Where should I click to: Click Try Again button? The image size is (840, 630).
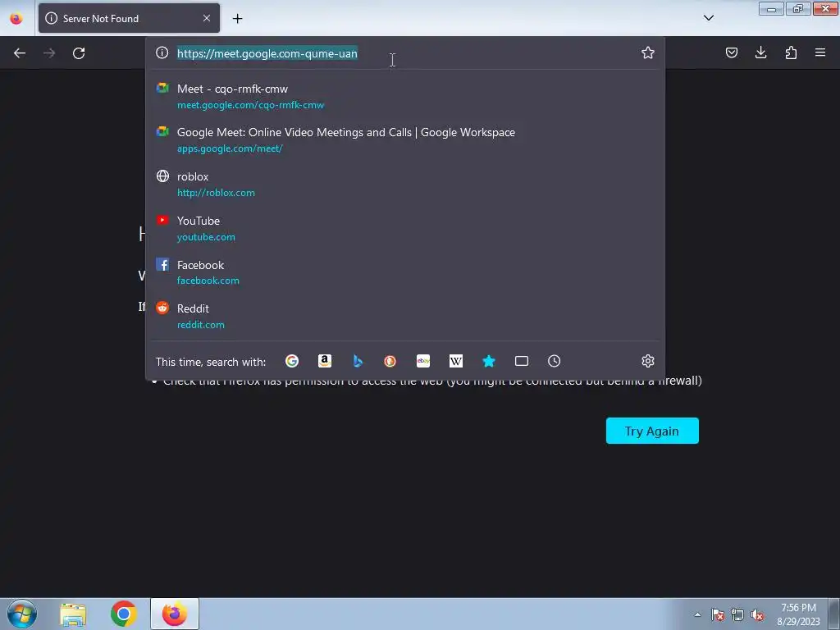pos(652,431)
